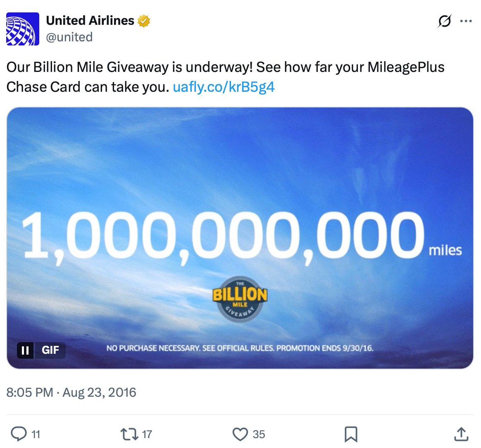481x448 pixels.
Task: Click the bookmark ribbon icon
Action: [351, 434]
